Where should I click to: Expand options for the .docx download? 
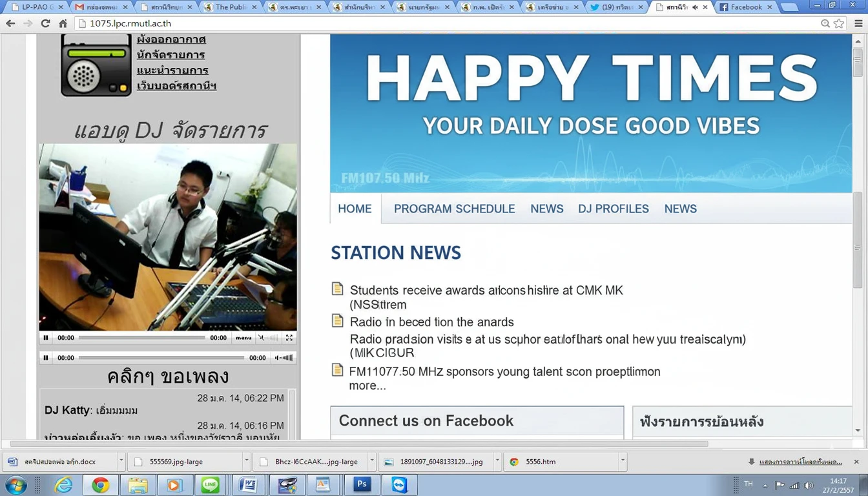[121, 462]
